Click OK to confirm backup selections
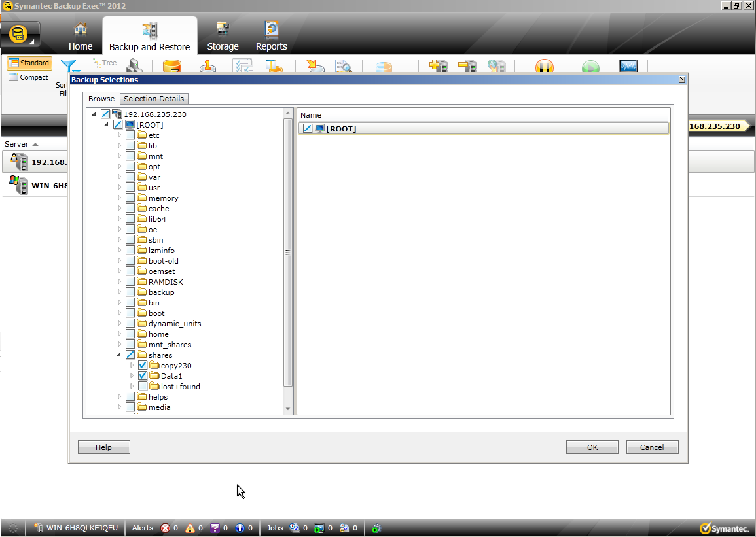The height and width of the screenshot is (537, 756). point(592,447)
